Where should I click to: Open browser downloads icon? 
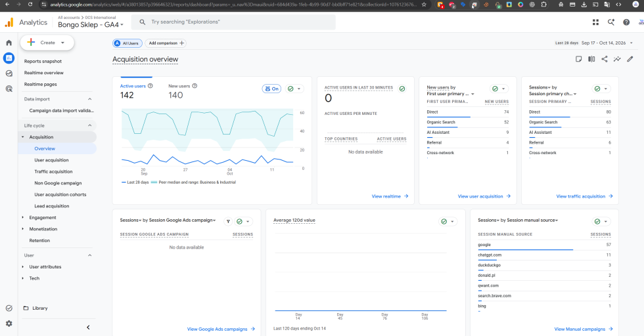click(x=584, y=5)
